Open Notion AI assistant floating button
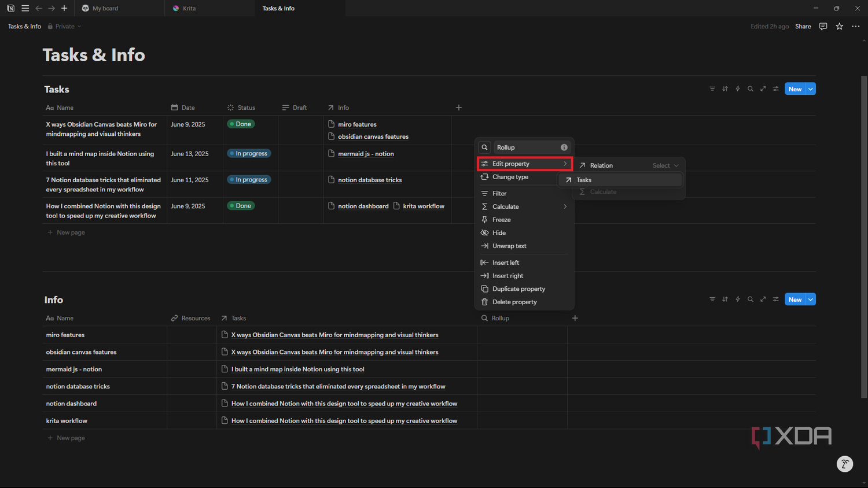The image size is (868, 488). point(845,464)
